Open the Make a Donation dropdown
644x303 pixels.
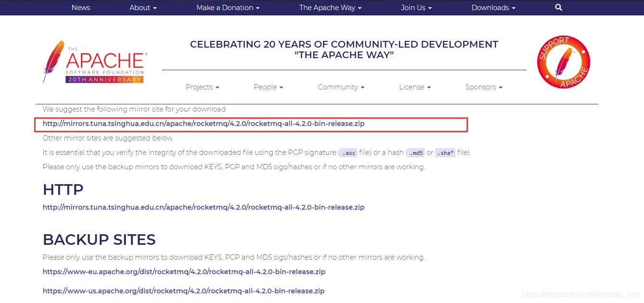tap(228, 8)
